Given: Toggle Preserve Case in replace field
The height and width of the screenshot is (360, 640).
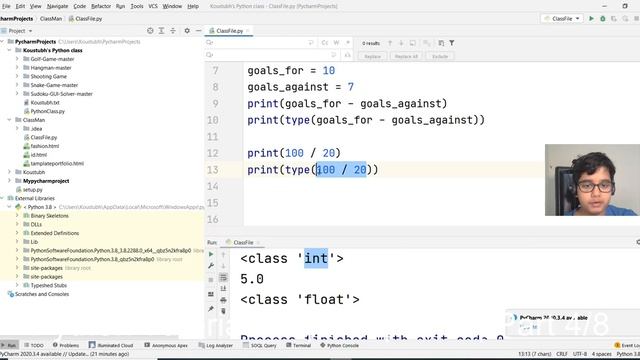Looking at the screenshot, I should (347, 55).
